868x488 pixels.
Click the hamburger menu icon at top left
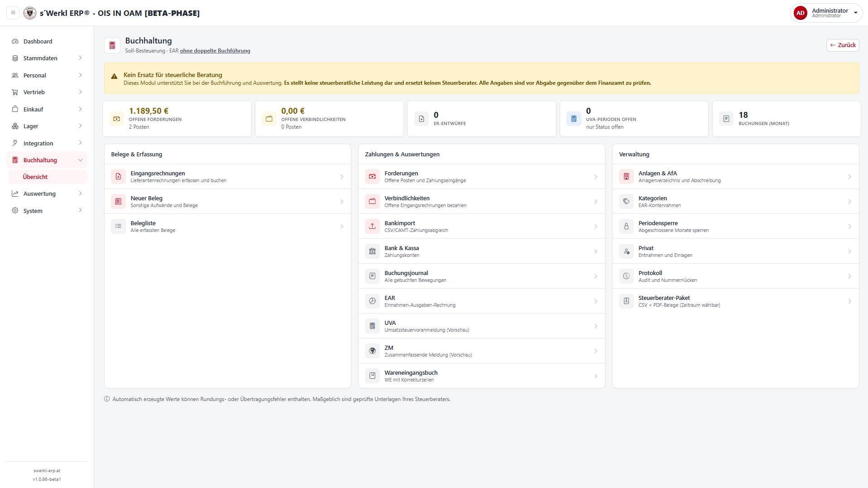[x=13, y=13]
